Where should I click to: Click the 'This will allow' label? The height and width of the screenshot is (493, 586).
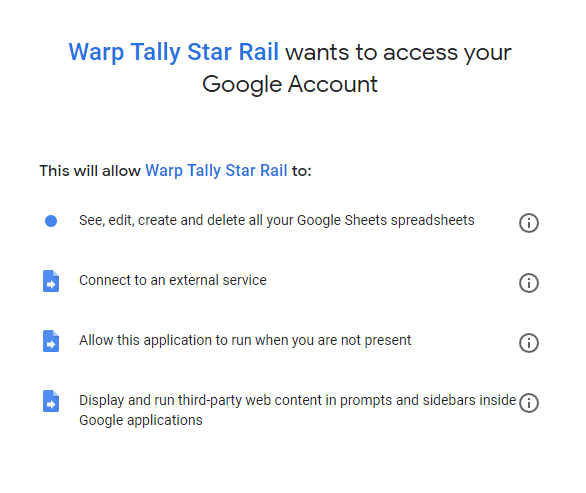90,171
